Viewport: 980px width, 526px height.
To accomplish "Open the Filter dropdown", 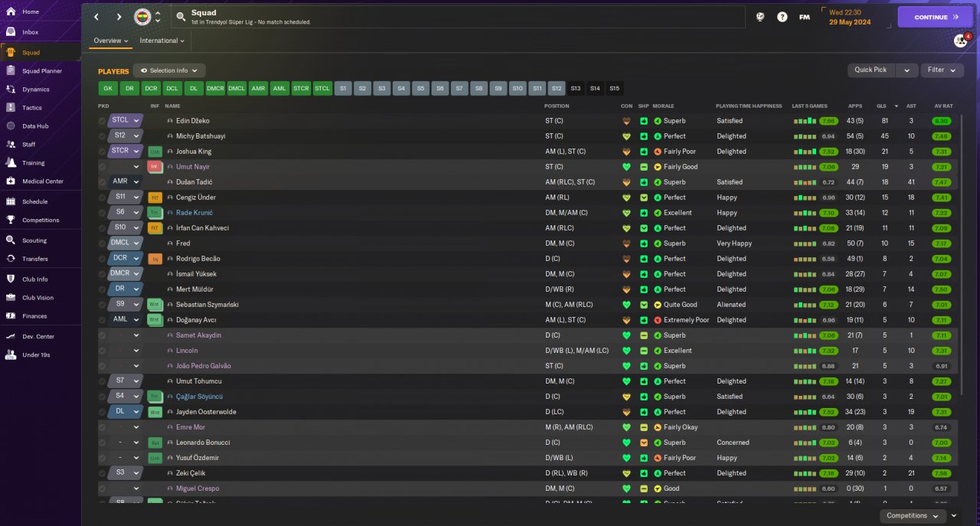I will point(942,70).
